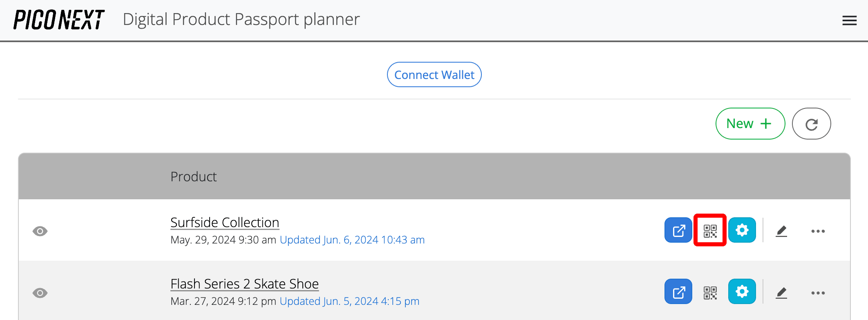Edit Surfside Collection with pencil icon
868x320 pixels.
click(781, 231)
